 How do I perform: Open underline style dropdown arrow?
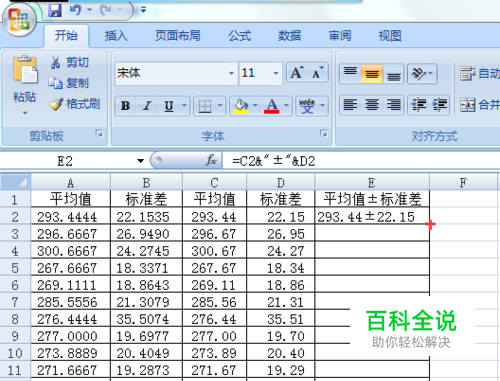click(x=184, y=106)
